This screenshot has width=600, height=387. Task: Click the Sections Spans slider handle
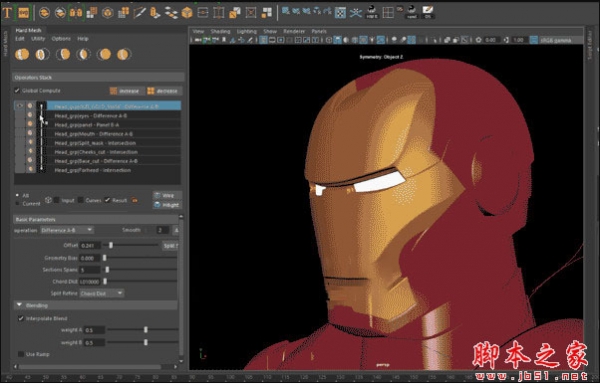coord(107,269)
